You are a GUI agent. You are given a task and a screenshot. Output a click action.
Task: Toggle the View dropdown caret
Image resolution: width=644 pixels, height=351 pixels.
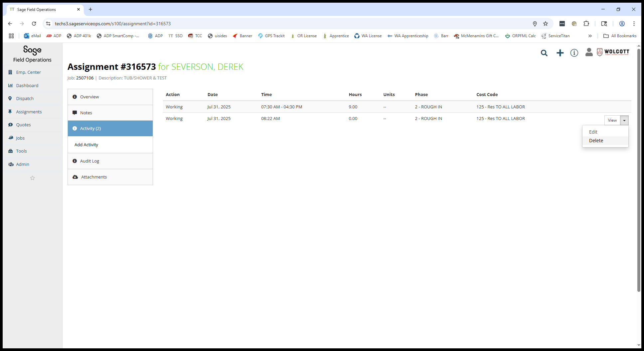(x=624, y=120)
